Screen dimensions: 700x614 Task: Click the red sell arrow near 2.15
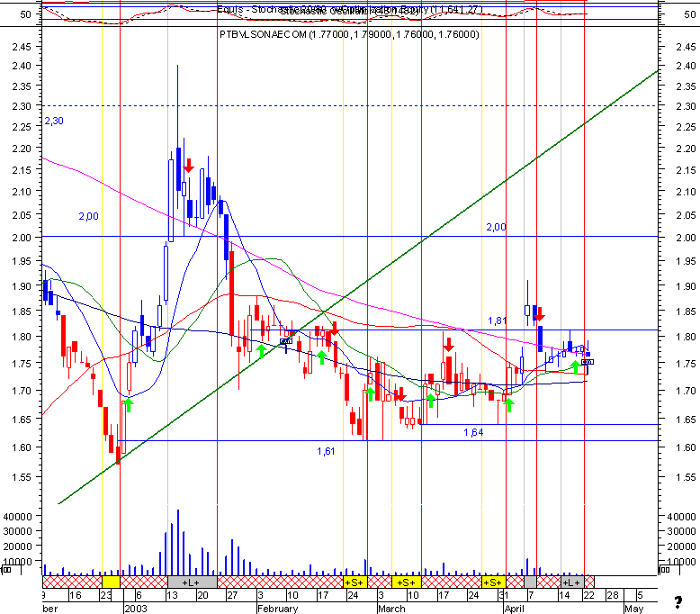pyautogui.click(x=188, y=166)
